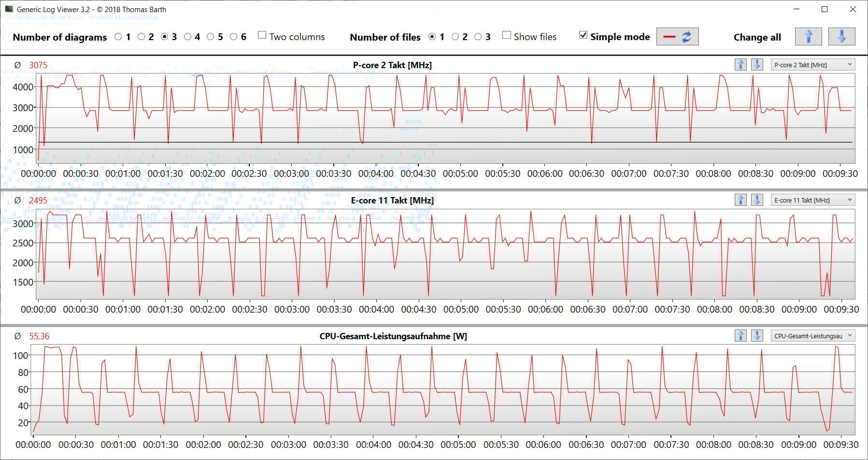
Task: Minimize the Generic Log Viewer window
Action: tap(797, 9)
